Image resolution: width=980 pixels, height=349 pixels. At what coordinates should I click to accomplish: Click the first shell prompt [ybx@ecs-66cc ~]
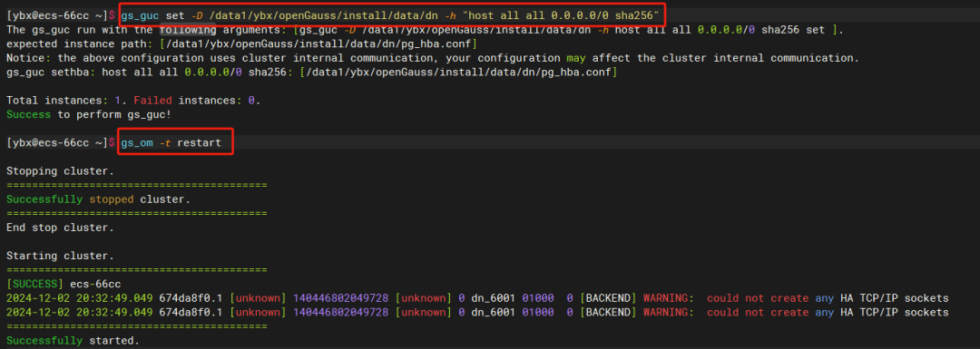click(57, 14)
